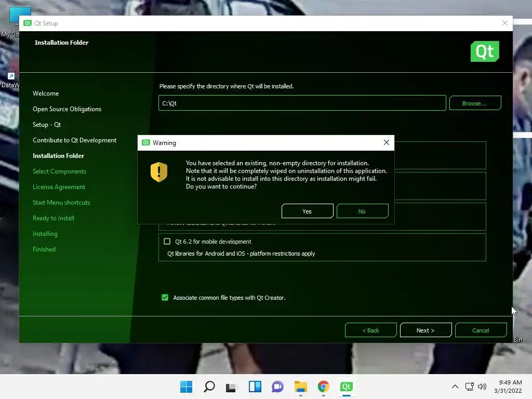Click the Qt installer taskbar icon

346,387
